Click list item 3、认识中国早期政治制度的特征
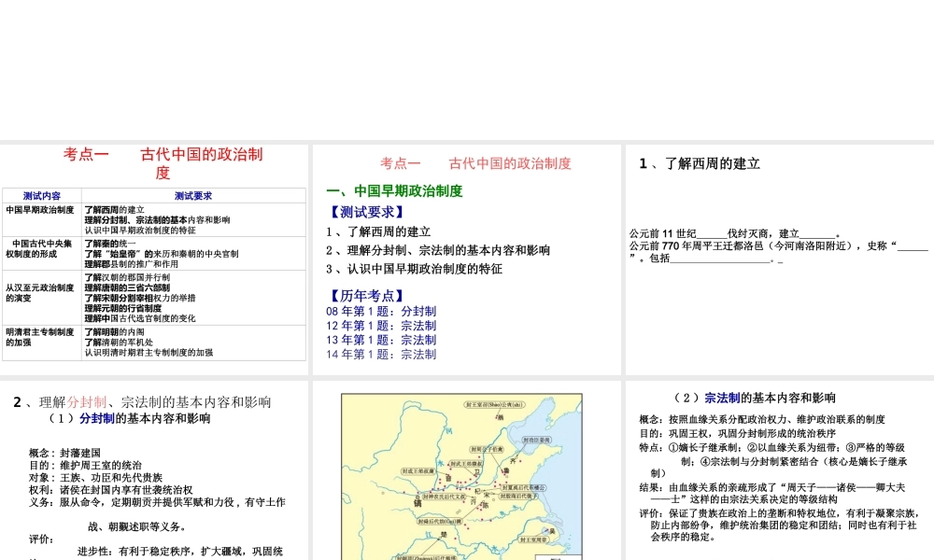This screenshot has width=934, height=560. 414,269
